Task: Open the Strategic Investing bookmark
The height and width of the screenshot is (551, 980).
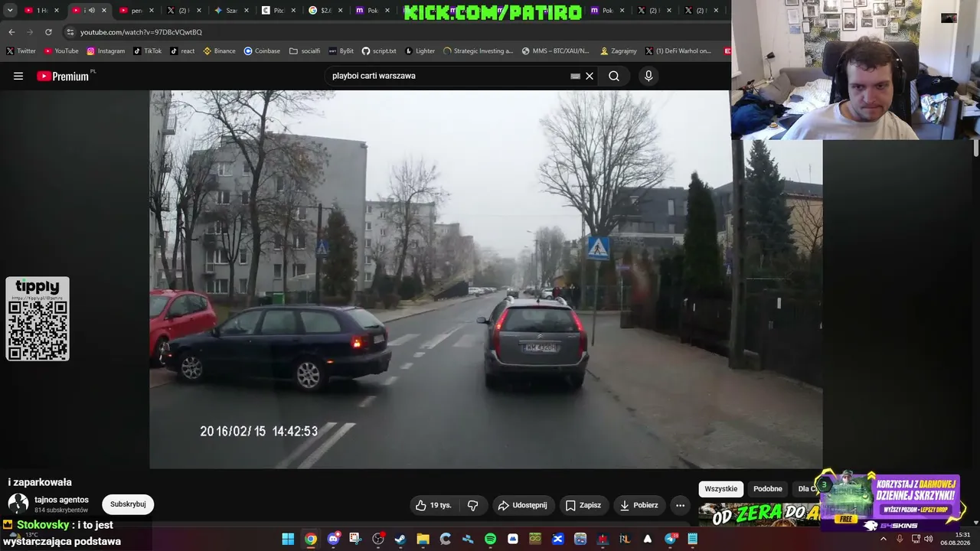Action: tap(479, 51)
